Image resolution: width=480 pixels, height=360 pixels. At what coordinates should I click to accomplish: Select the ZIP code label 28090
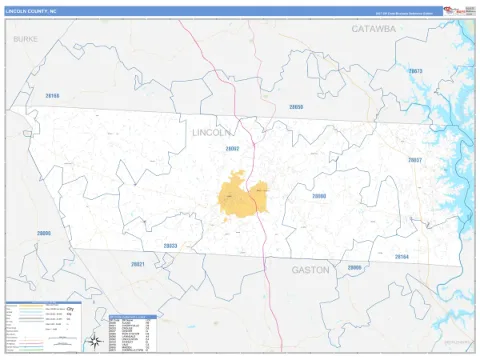44,233
